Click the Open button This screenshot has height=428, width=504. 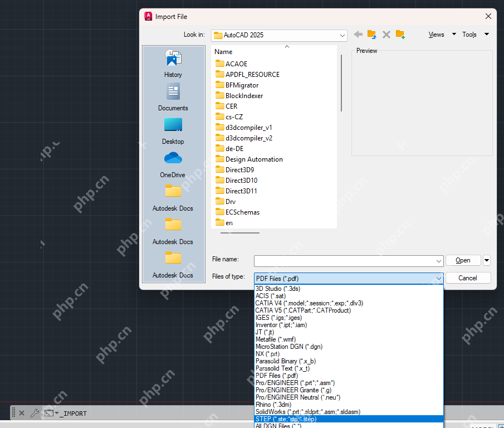[463, 260]
